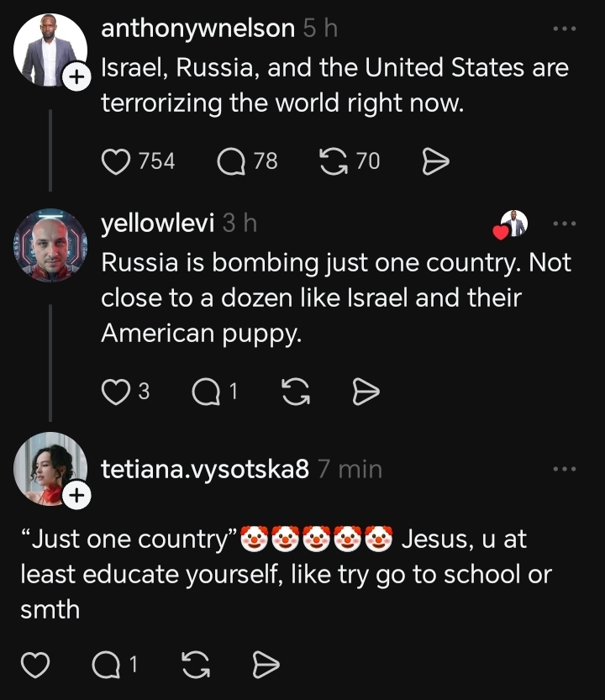Expand the three-dot menu on tetiana.vysotska8's comment
This screenshot has height=700, width=605.
(565, 470)
